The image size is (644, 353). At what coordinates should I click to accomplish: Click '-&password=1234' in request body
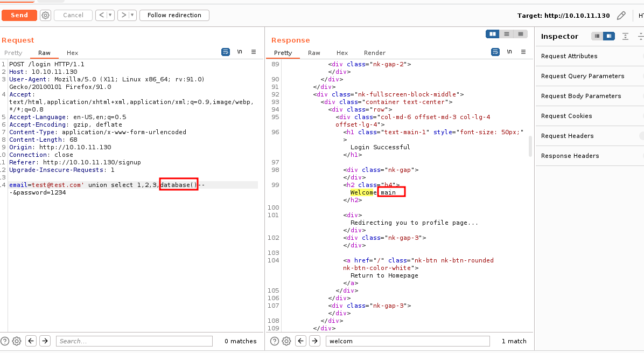click(x=37, y=193)
